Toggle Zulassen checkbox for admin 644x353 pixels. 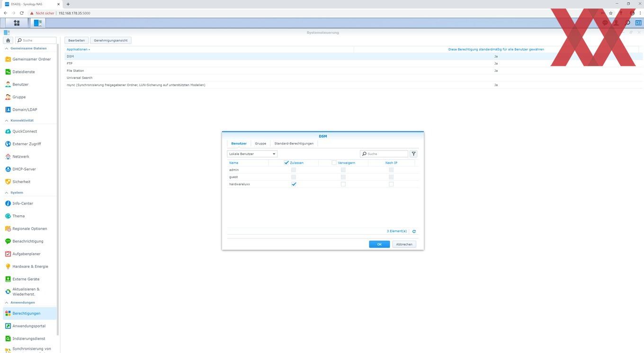[x=294, y=170]
